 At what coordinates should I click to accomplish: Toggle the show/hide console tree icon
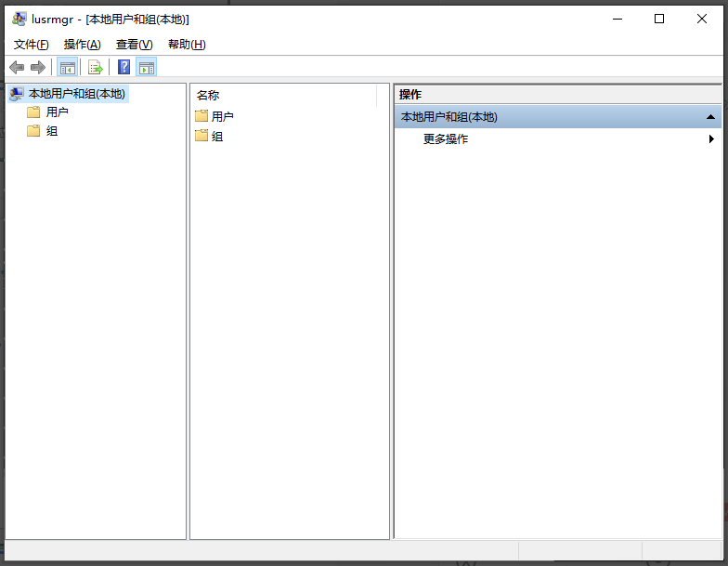[67, 68]
